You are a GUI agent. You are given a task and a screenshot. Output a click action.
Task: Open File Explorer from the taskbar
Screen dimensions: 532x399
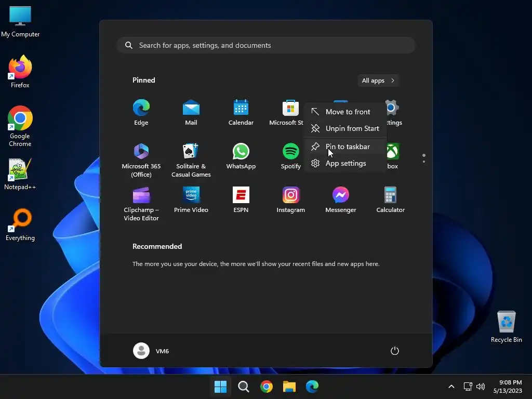click(x=289, y=387)
